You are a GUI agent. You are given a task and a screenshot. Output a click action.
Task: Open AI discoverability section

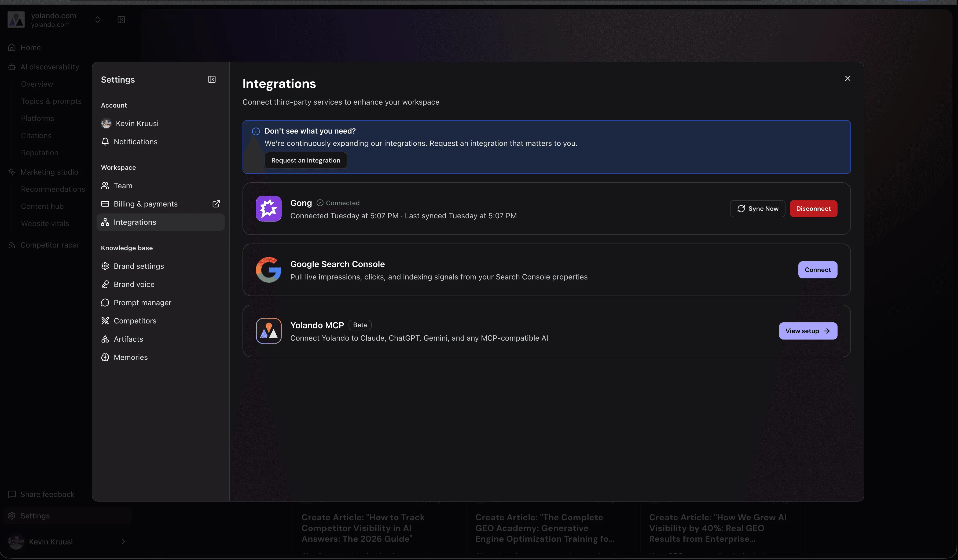49,67
